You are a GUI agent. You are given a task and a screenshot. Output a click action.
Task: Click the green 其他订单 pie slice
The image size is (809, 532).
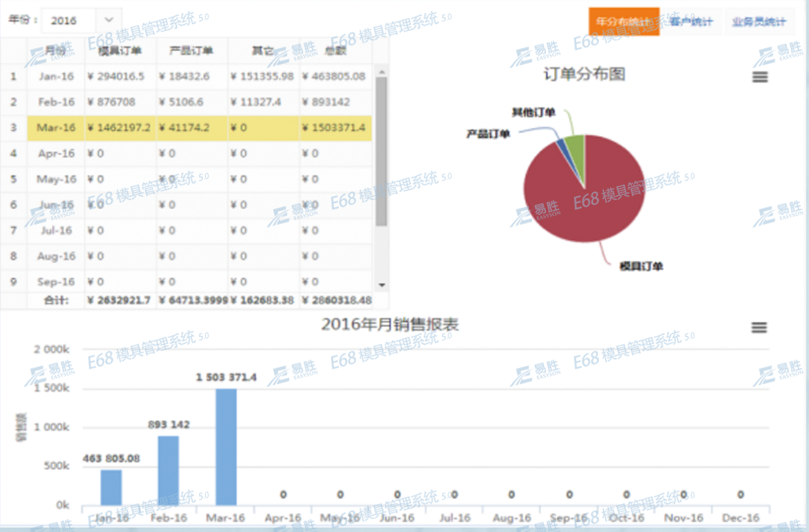[577, 152]
